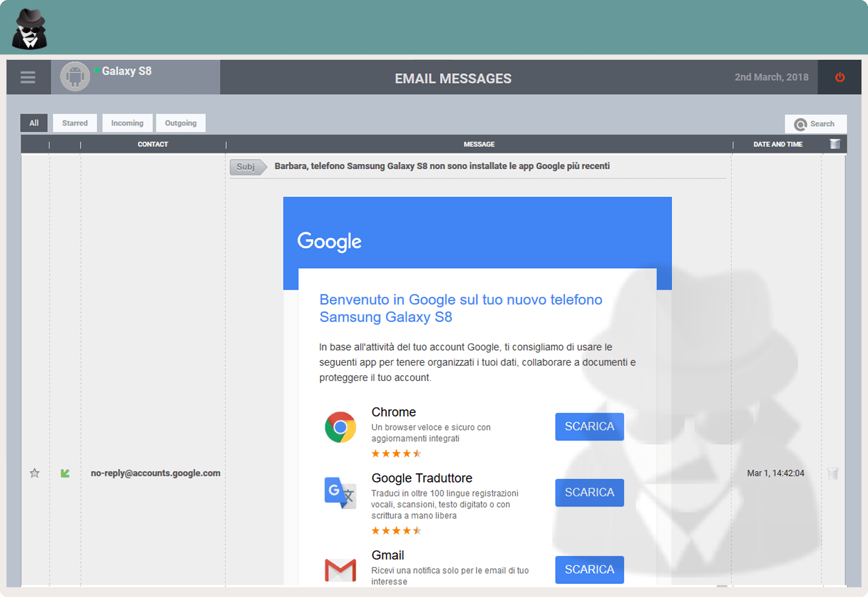Screen dimensions: 868x597
Task: Select the All filter tab
Action: click(34, 123)
